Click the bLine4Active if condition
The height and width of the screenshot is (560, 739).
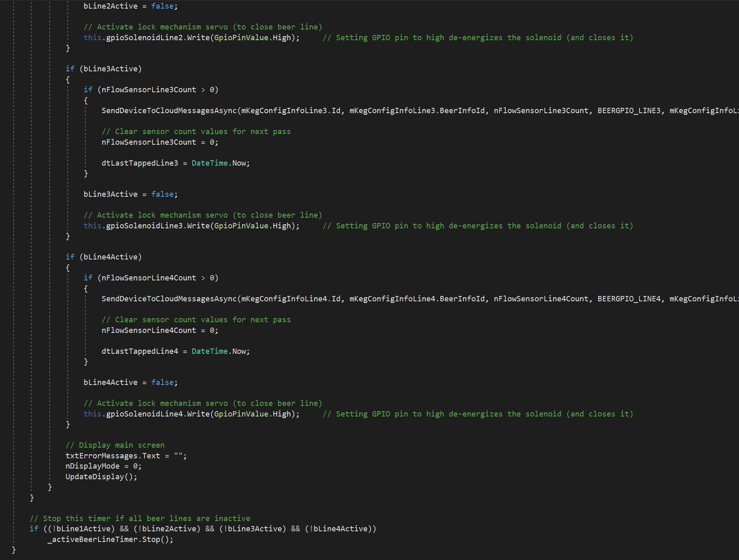pos(110,257)
